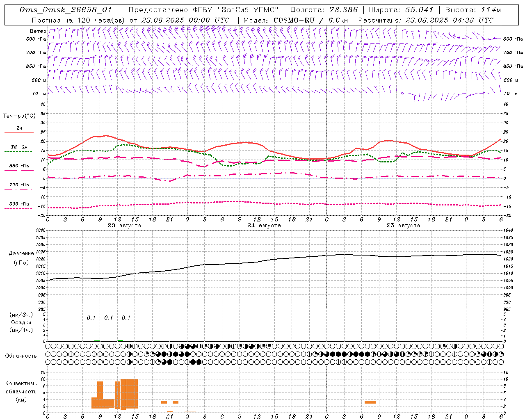This screenshot has height=420, width=525.
Task: Click the Рассчитано: 23.08.2025 04:38 UTC text
Action: 426,20
